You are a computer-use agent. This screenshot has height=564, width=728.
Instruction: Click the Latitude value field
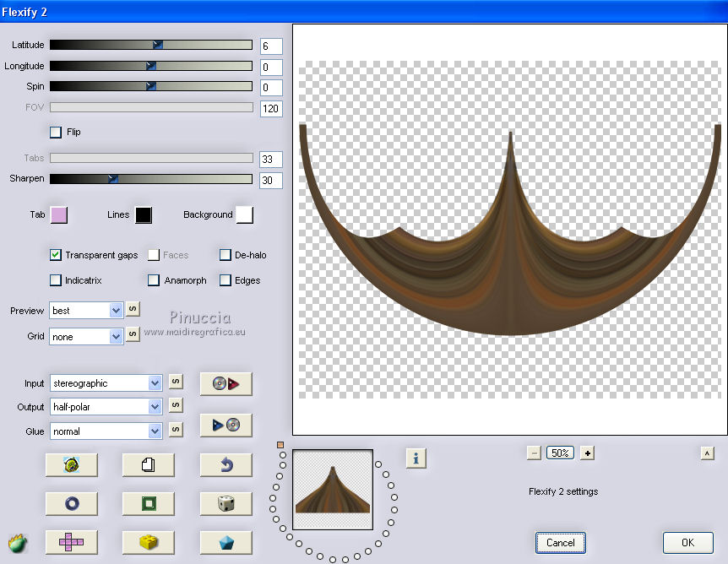[271, 46]
